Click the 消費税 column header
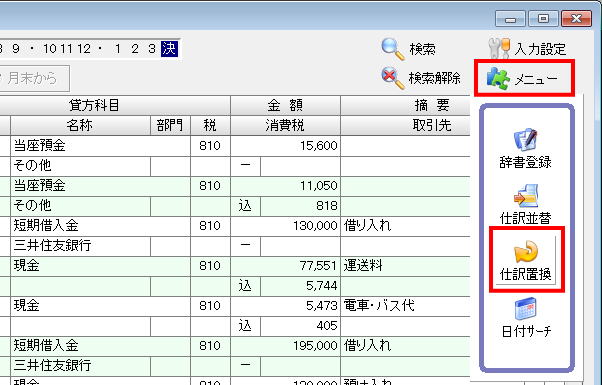 coord(285,125)
